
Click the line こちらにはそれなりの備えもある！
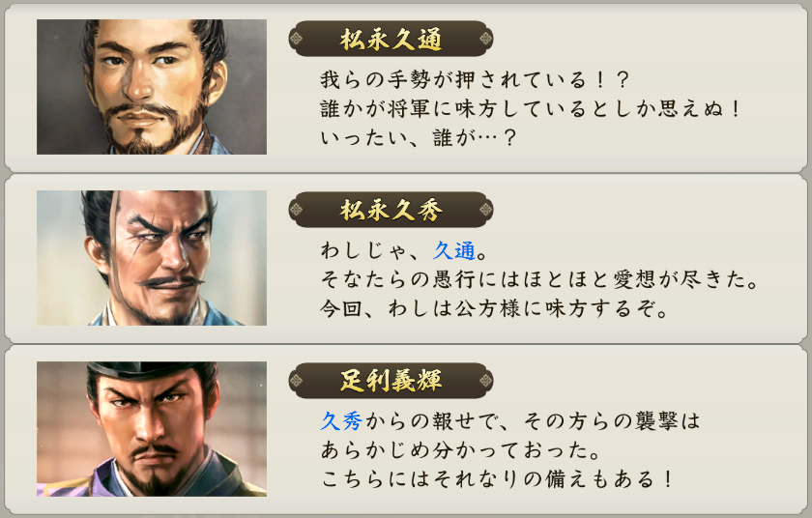(497, 479)
